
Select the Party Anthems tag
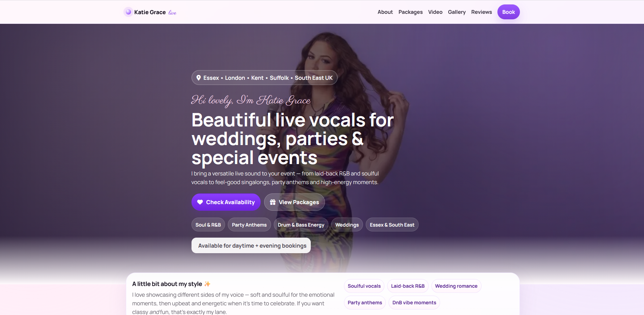click(x=249, y=225)
